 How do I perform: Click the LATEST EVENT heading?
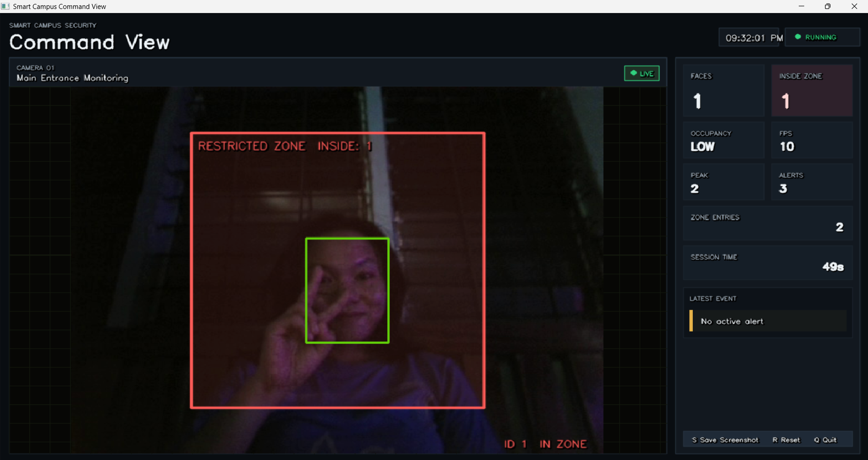713,298
